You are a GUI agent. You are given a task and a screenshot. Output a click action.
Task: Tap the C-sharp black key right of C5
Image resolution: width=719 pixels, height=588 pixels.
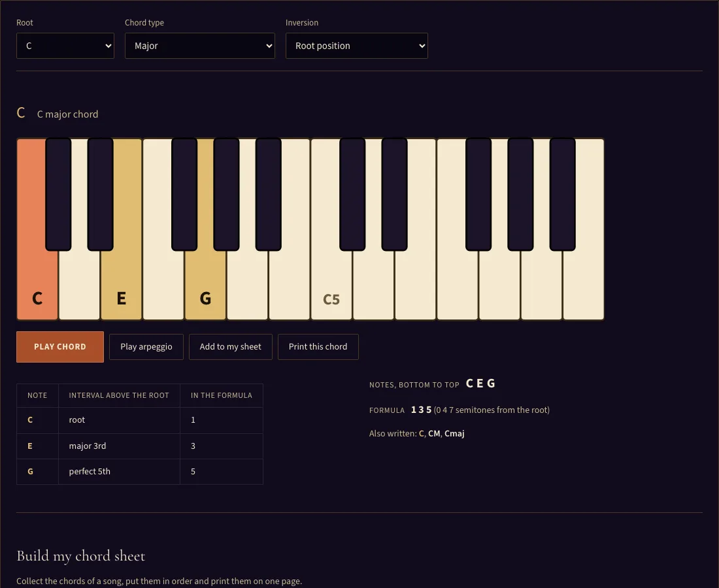[x=352, y=195]
